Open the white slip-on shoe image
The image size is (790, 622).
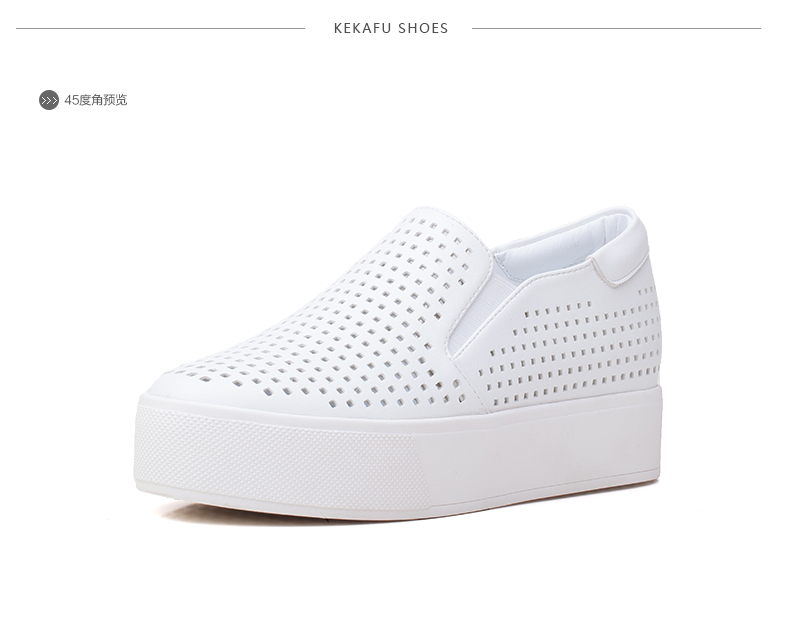point(398,363)
